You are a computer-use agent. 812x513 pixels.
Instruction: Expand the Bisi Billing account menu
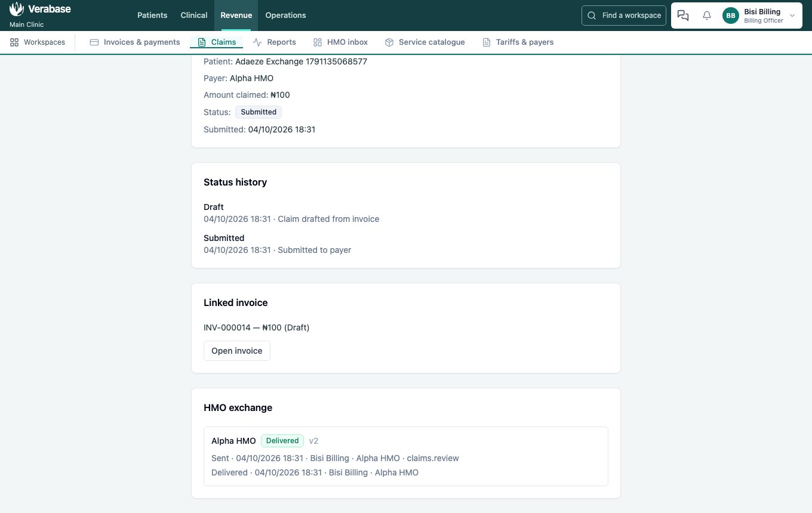tap(792, 16)
